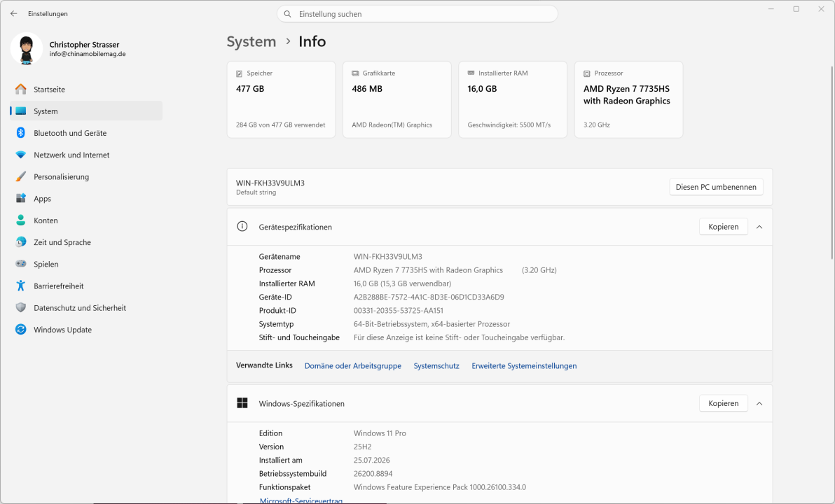The width and height of the screenshot is (835, 504).
Task: Click the Gerätespezifikationen info icon
Action: 242,226
